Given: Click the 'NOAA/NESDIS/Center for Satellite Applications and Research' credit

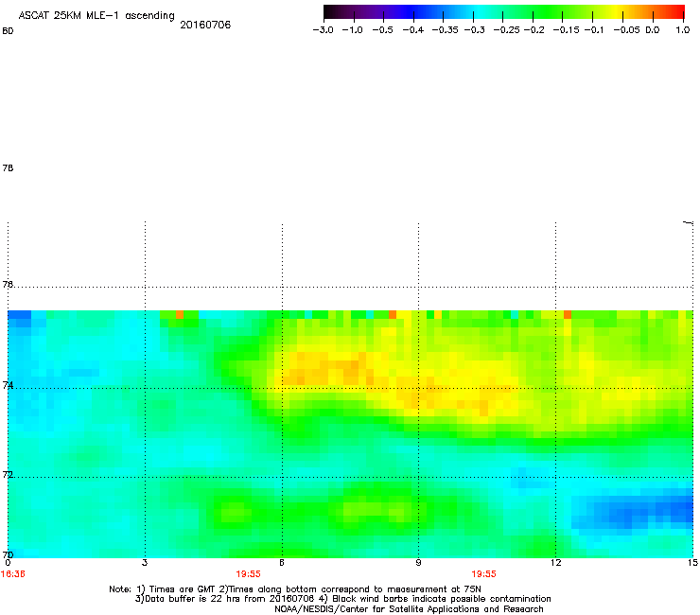Looking at the screenshot, I should (409, 609).
